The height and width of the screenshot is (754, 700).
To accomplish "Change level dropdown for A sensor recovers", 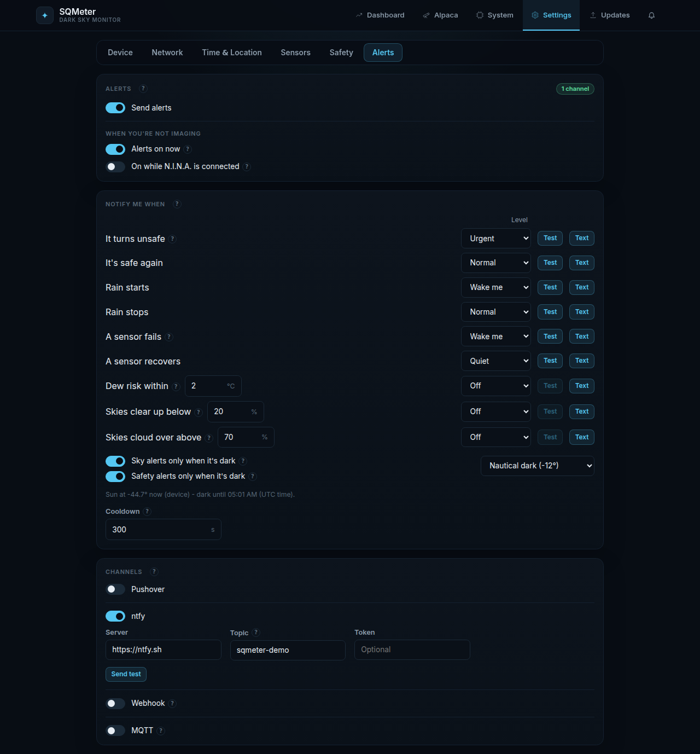I will click(496, 361).
